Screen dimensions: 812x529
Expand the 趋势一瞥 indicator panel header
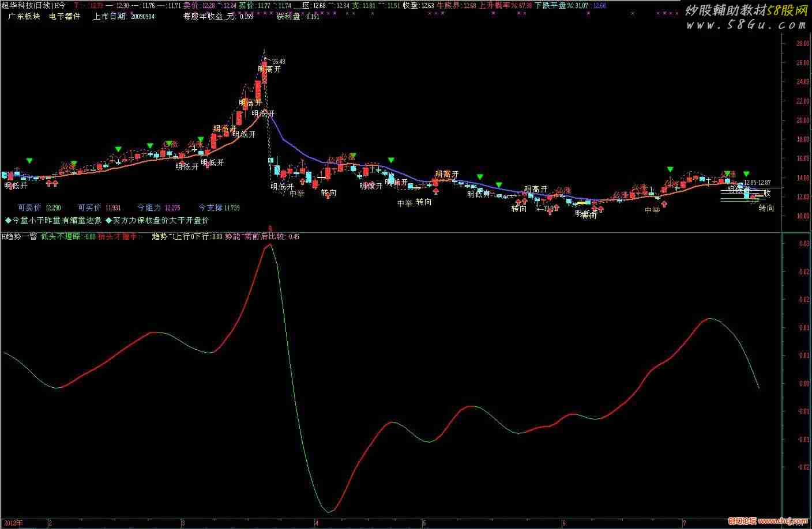(x=20, y=236)
